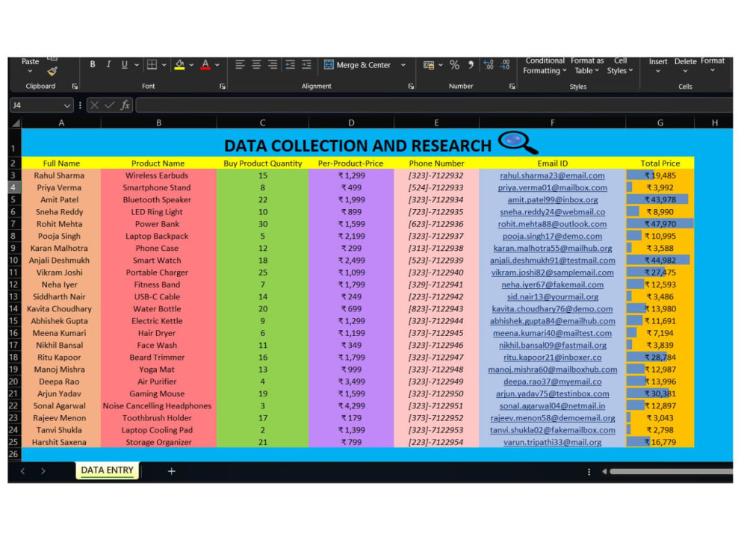Open Accounting format currency dropdown arrow
Screen dimensions: 747x560
coord(441,65)
